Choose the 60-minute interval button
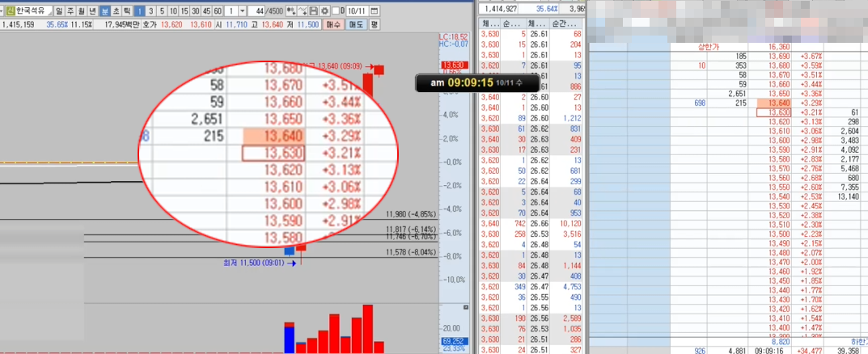The width and height of the screenshot is (868, 354). pos(218,11)
